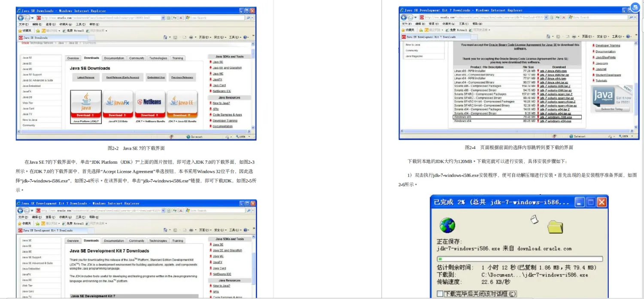Click NetBeans IDE link in Figure 2-2 sidebar
The width and height of the screenshot is (644, 299).
tap(222, 91)
